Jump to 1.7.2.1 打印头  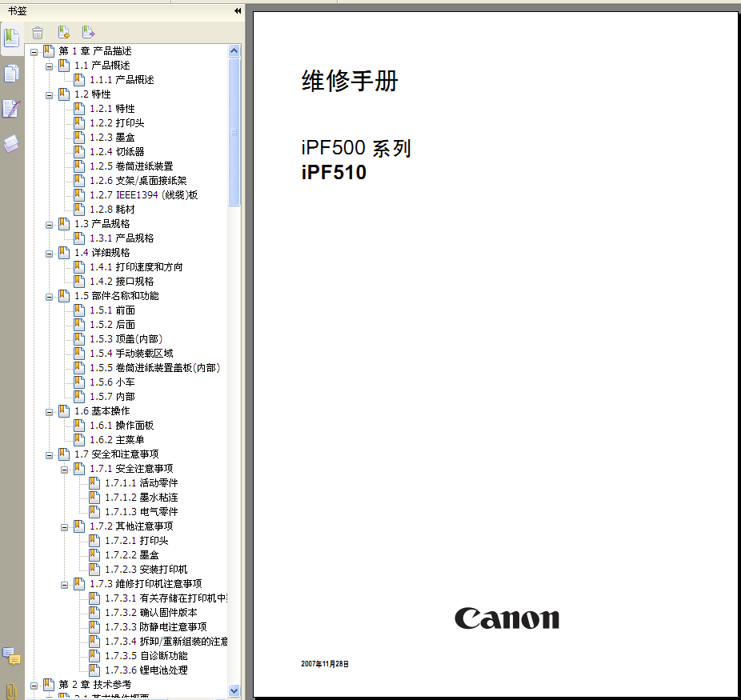click(137, 540)
